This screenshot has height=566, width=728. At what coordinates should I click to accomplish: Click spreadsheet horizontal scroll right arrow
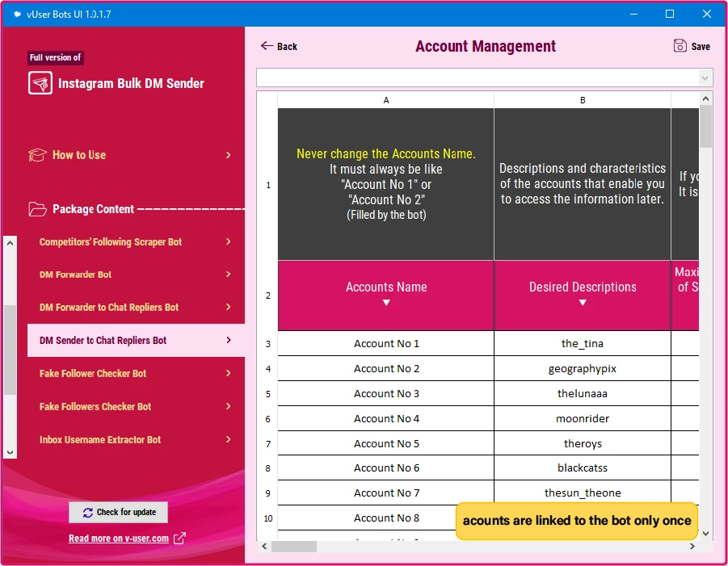[x=692, y=546]
